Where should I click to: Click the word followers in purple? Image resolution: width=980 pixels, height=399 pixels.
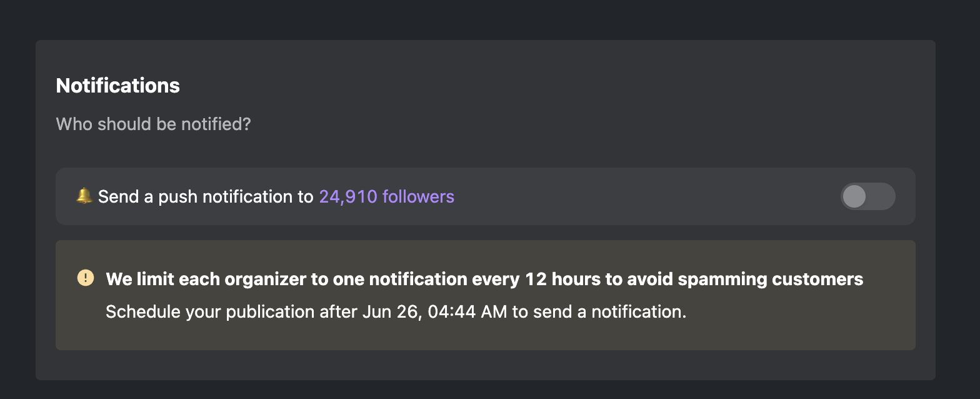pyautogui.click(x=418, y=196)
